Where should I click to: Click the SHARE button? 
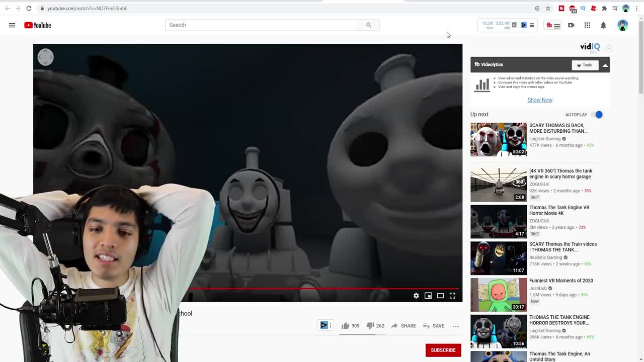pos(404,326)
